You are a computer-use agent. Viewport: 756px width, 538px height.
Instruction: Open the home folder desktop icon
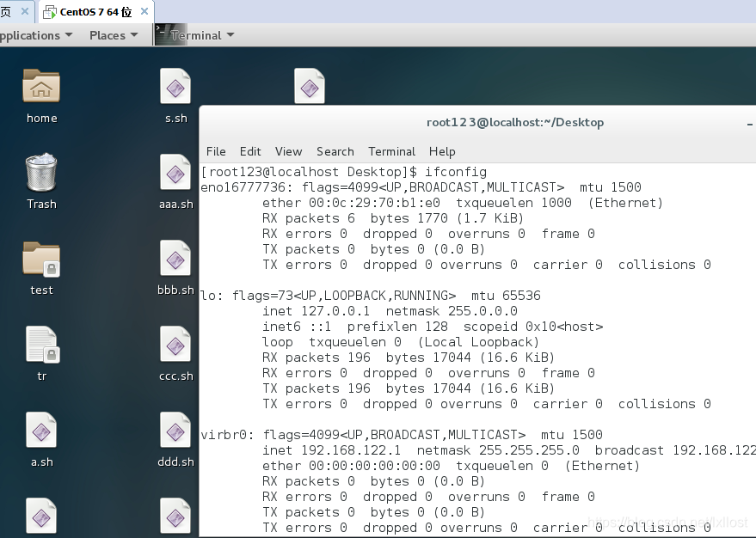(x=41, y=86)
